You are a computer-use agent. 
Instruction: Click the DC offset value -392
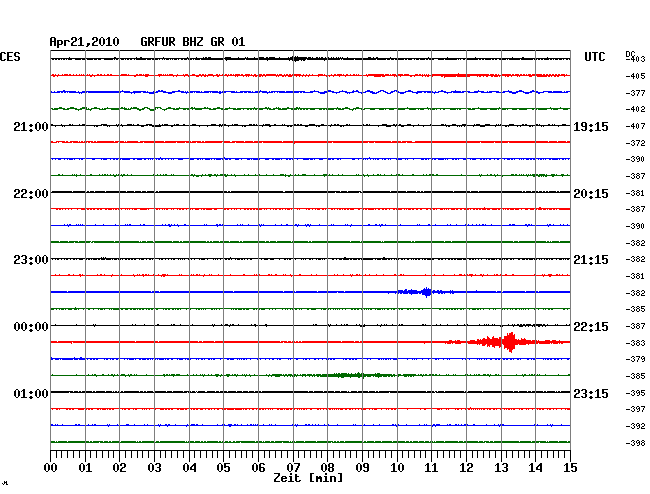click(635, 426)
